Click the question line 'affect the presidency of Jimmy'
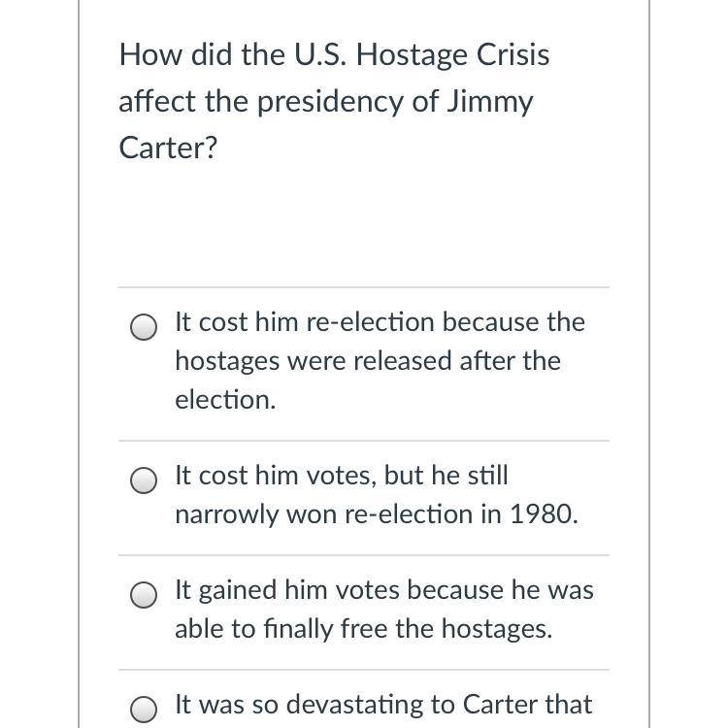Screen dimensions: 728x728 pyautogui.click(x=325, y=101)
